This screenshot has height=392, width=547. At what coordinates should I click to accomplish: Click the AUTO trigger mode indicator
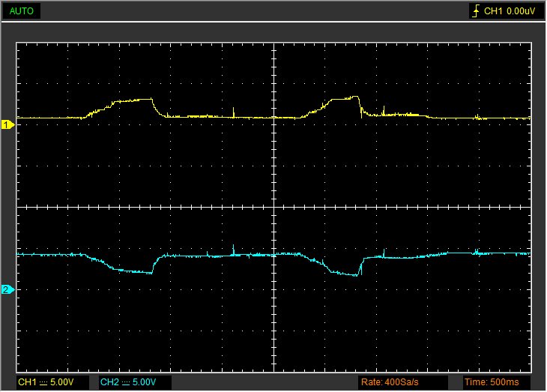coord(21,11)
